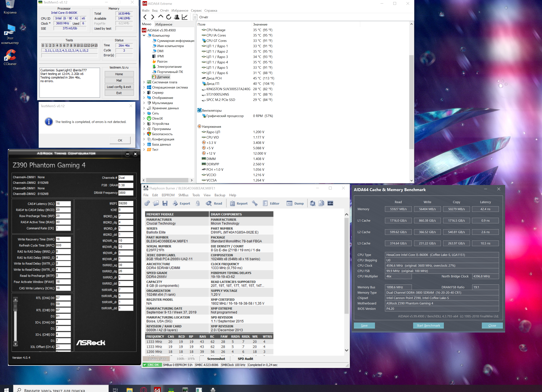
Task: Minimize the ASRock Timing Configurator window
Action: 127,154
